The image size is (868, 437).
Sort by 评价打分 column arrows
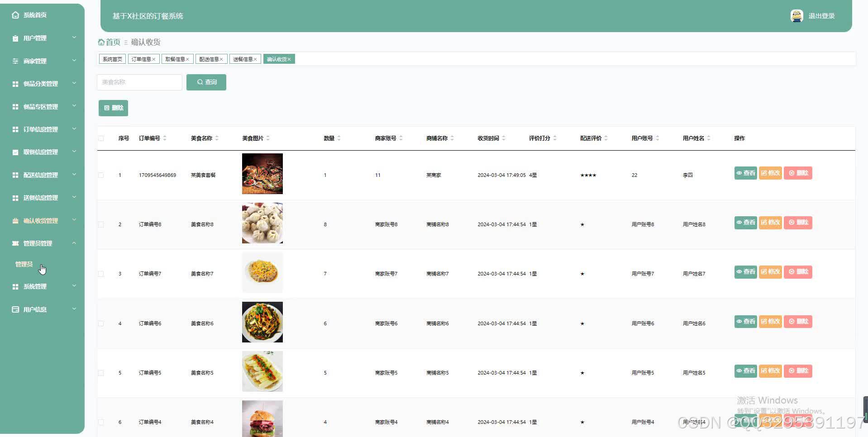(x=555, y=138)
